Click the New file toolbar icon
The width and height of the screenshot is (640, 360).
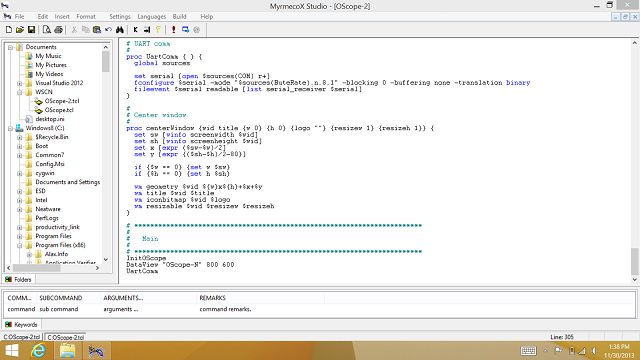(9, 29)
